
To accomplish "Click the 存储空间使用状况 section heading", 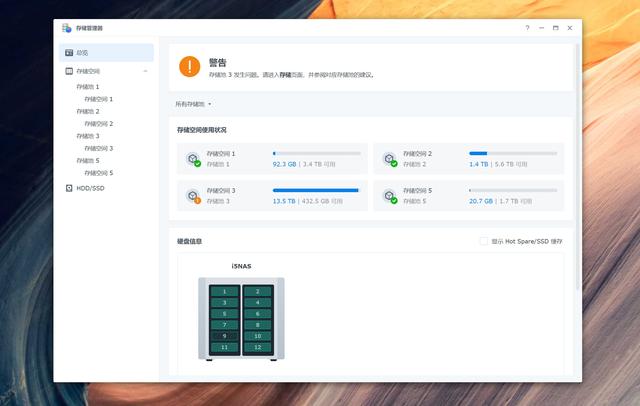I will [x=202, y=130].
